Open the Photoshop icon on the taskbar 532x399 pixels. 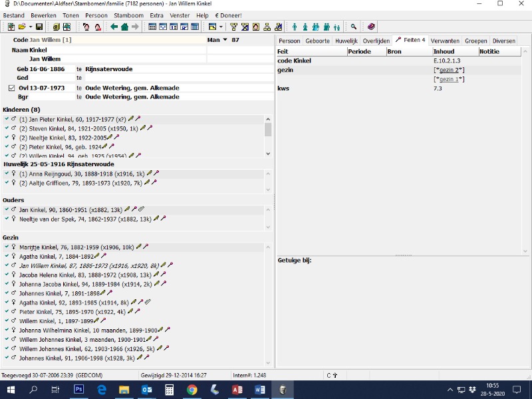pos(78,390)
